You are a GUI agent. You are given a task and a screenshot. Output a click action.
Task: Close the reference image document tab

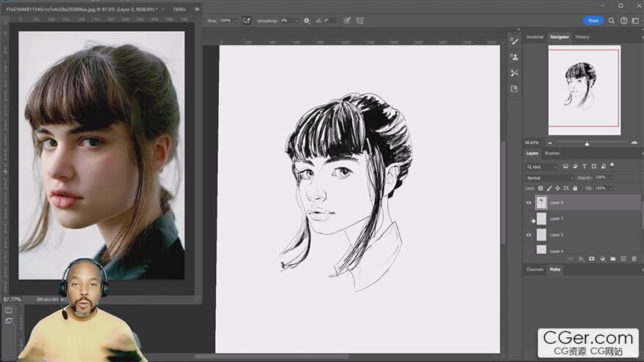[x=163, y=9]
